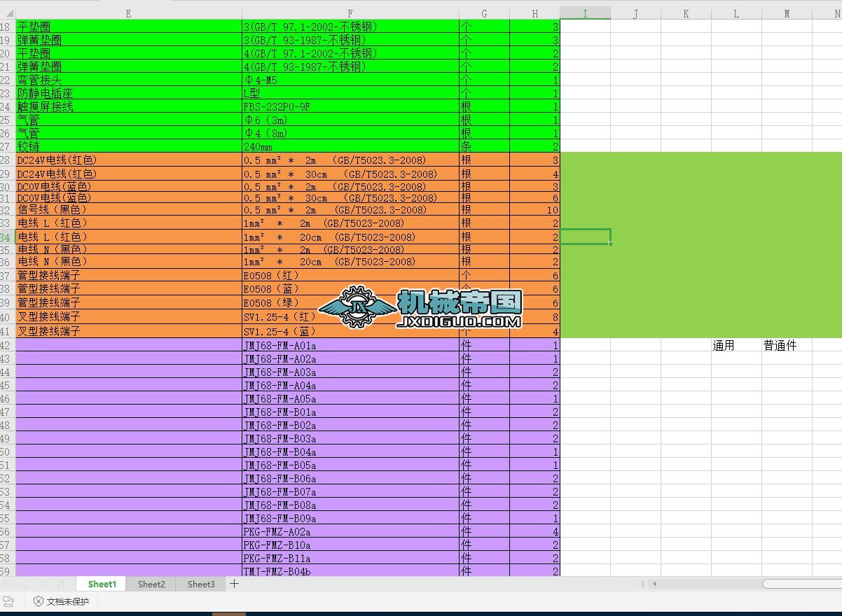Select row 27 header
Viewport: 842px width, 616px height.
[x=7, y=146]
